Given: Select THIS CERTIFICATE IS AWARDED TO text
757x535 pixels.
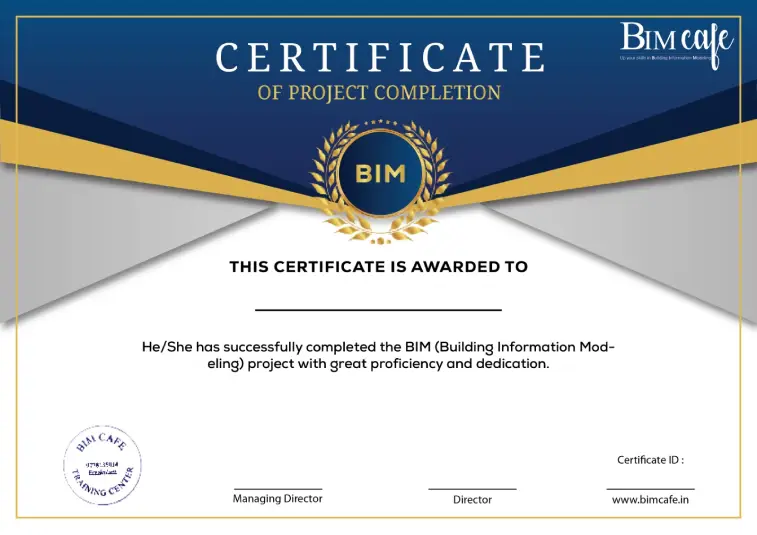Looking at the screenshot, I should 378,267.
